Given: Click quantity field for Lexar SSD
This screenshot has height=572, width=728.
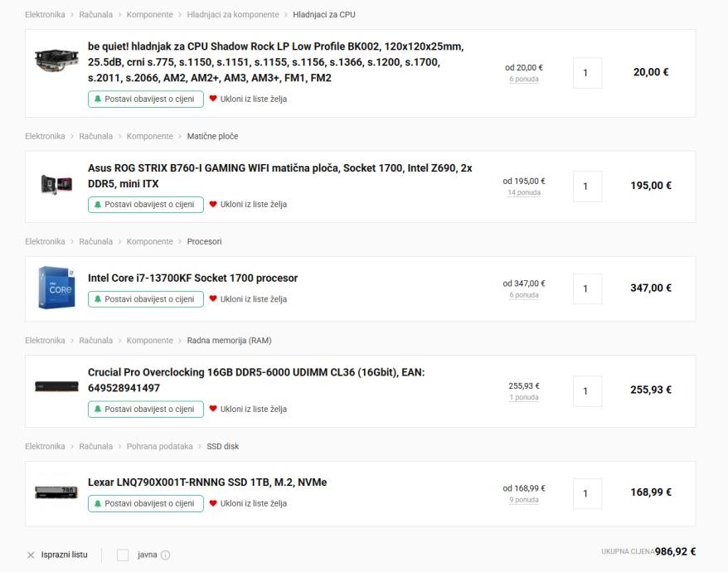Looking at the screenshot, I should [x=587, y=493].
